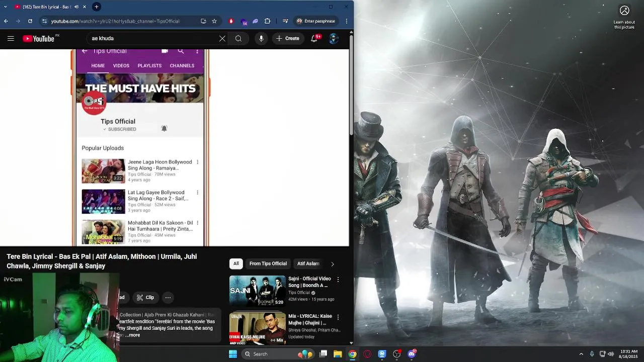Open options menu for Kaise Mujhe mix
This screenshot has width=644, height=362.
coord(338,317)
